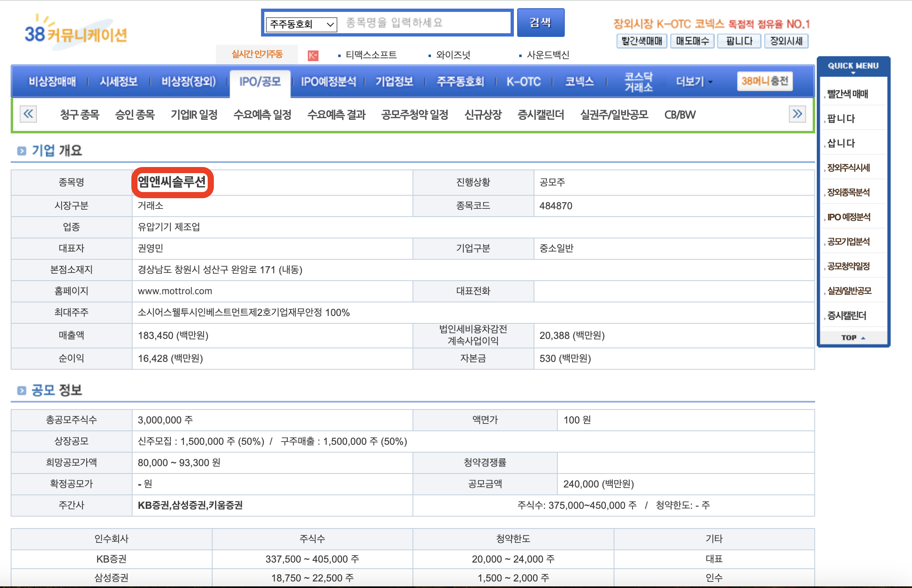Click 장외주식시세 in the quick menu
Viewport: 912px width, 588px height.
click(848, 168)
